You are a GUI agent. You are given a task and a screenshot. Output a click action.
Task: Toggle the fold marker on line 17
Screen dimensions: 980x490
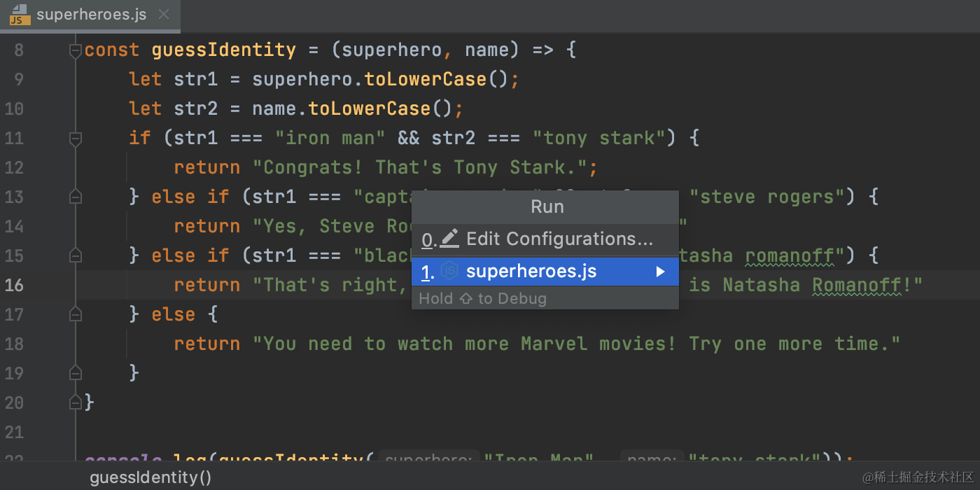(x=76, y=315)
